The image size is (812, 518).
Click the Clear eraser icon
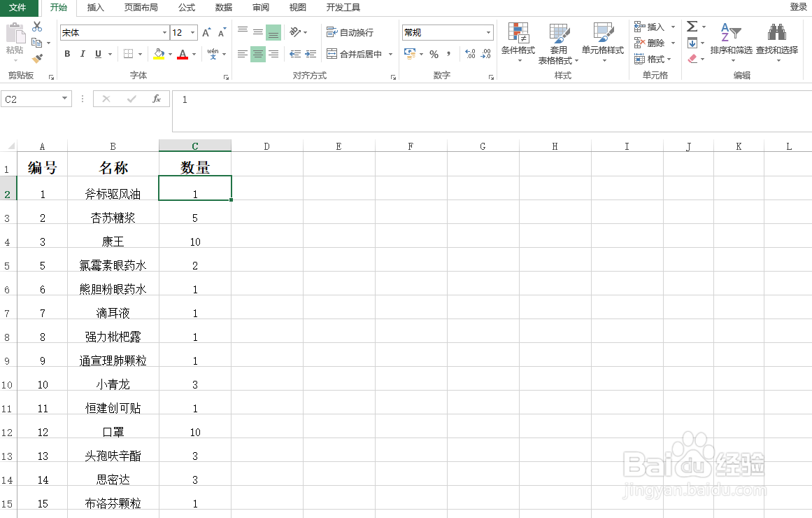[692, 59]
